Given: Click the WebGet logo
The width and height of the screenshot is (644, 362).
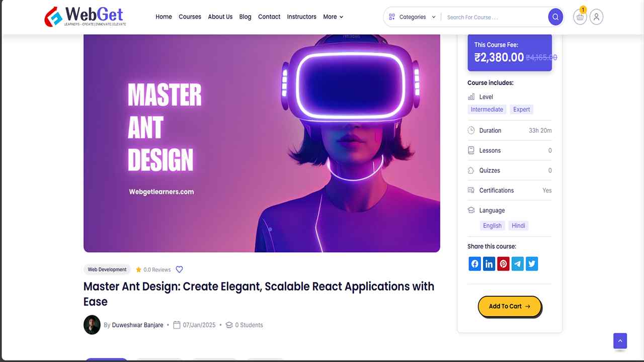Looking at the screenshot, I should point(86,17).
